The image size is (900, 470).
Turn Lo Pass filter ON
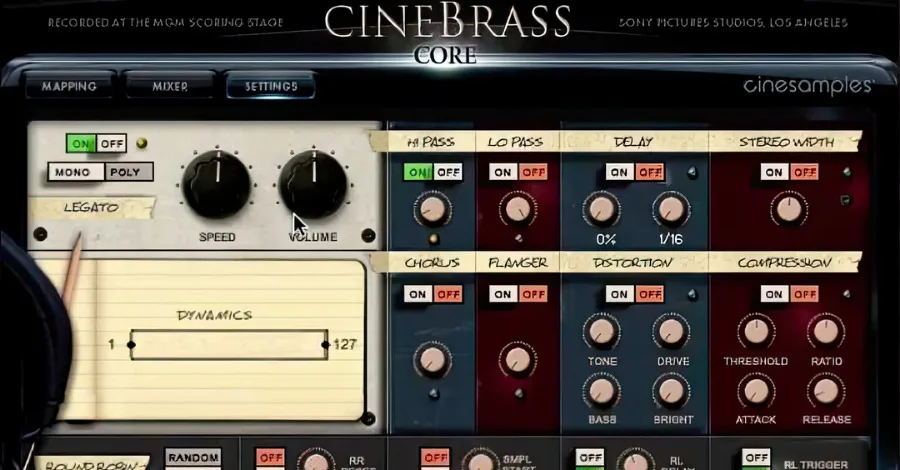503,172
